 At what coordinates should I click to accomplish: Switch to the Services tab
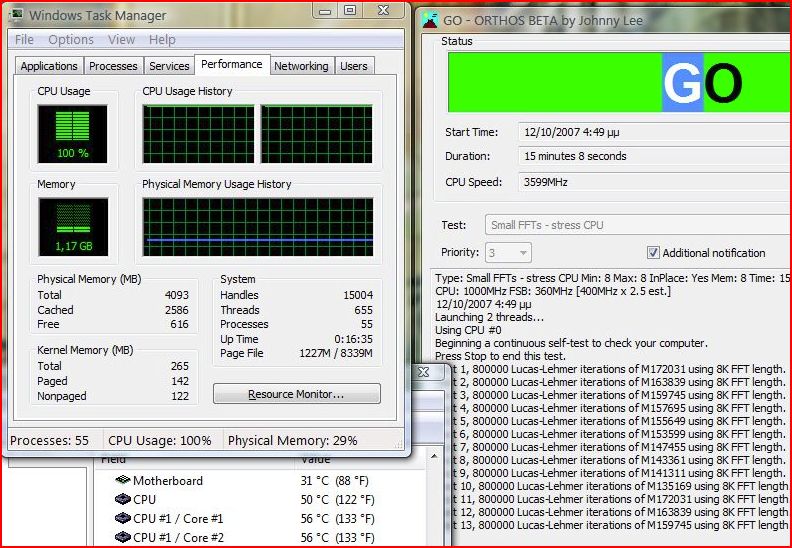[x=169, y=66]
